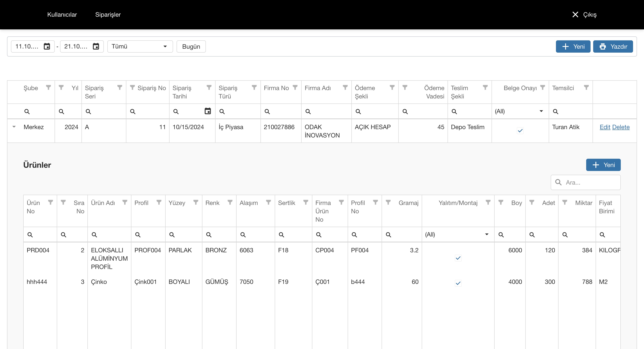The image size is (644, 349).
Task: Click the Renk column filter icon
Action: click(x=230, y=202)
